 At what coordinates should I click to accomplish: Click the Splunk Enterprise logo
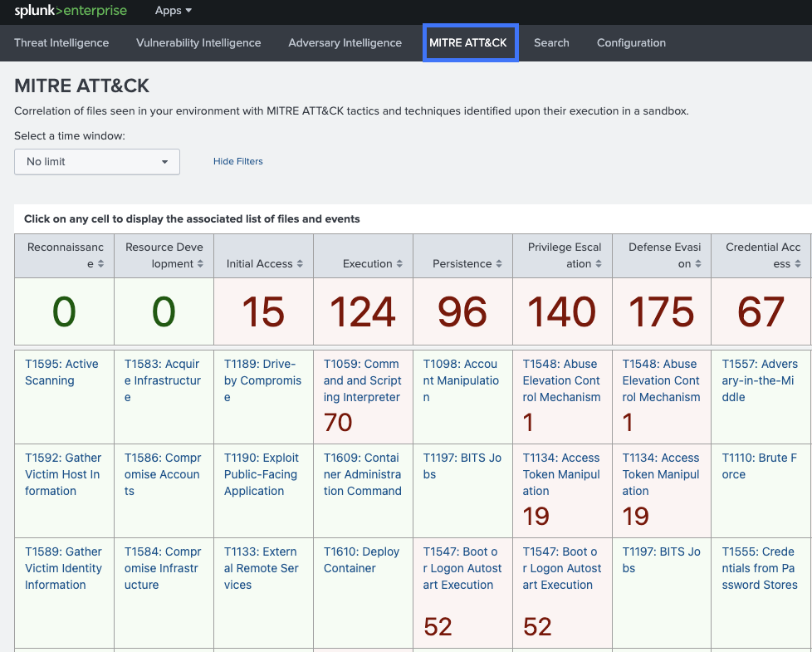coord(71,11)
